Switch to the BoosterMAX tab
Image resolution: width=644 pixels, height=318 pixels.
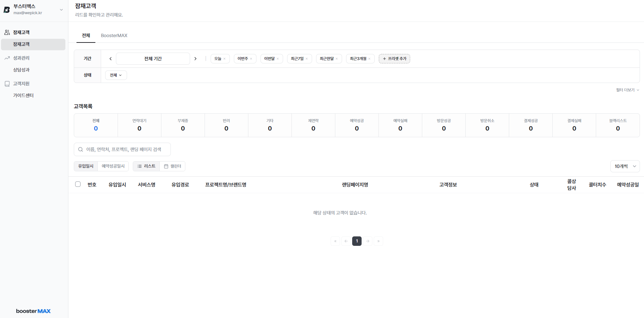point(114,35)
